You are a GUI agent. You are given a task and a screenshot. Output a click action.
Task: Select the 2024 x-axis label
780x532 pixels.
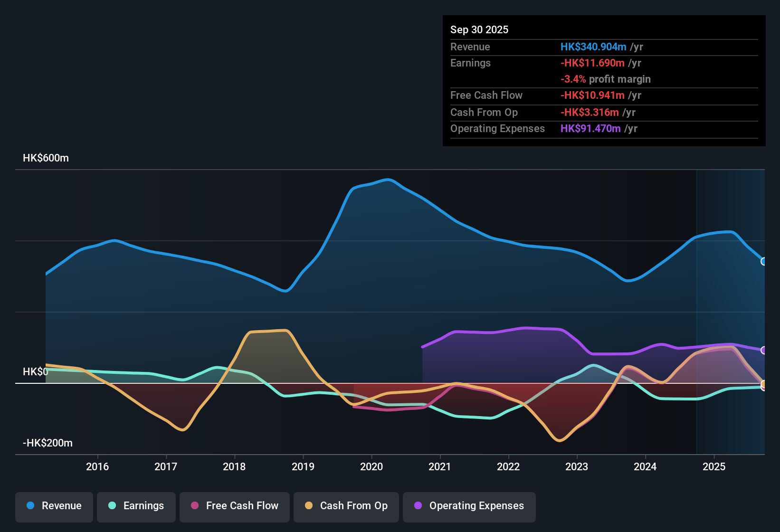click(x=645, y=466)
